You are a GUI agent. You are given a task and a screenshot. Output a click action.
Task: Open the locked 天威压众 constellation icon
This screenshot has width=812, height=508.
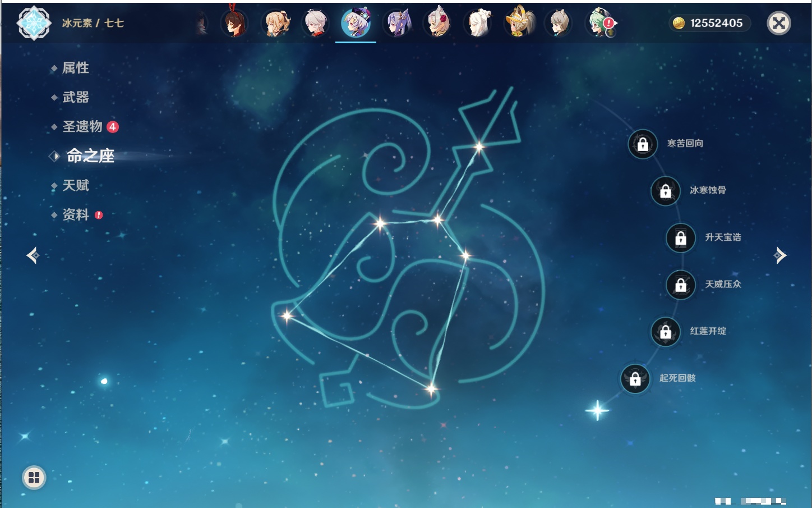click(681, 285)
